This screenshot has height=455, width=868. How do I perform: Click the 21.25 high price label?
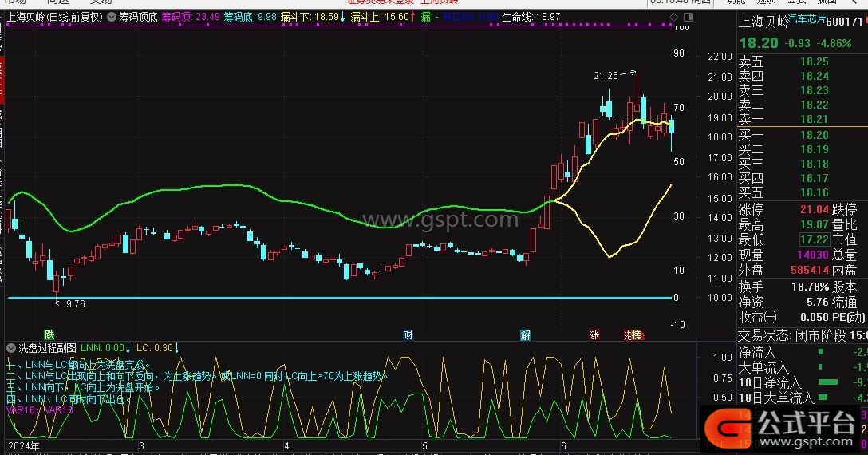(x=606, y=75)
